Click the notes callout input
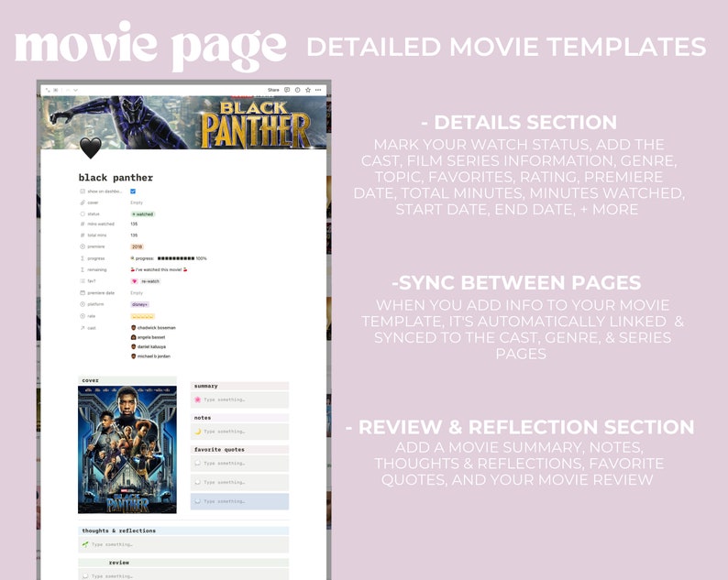The image size is (728, 580). pos(239,432)
